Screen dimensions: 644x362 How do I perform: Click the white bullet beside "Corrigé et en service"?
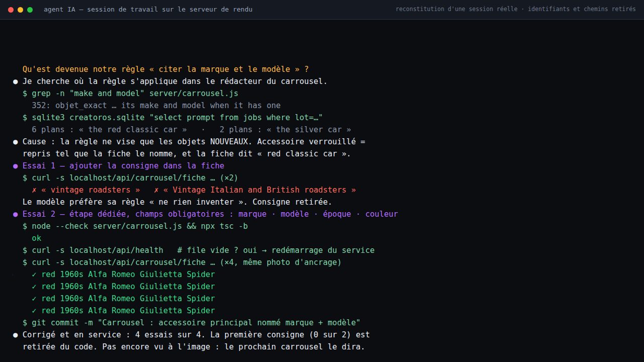click(x=16, y=335)
